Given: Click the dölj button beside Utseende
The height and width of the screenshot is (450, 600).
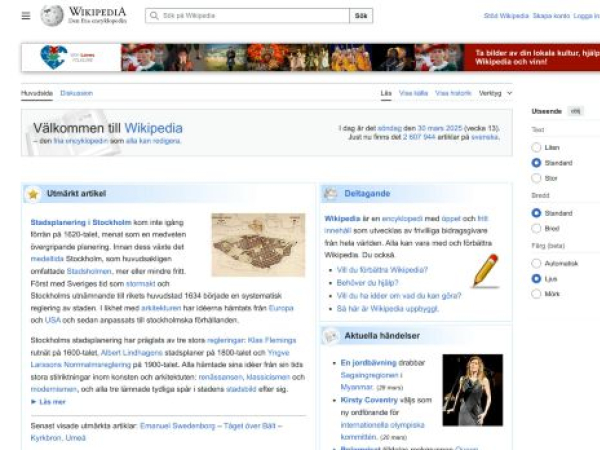Looking at the screenshot, I should (x=575, y=111).
